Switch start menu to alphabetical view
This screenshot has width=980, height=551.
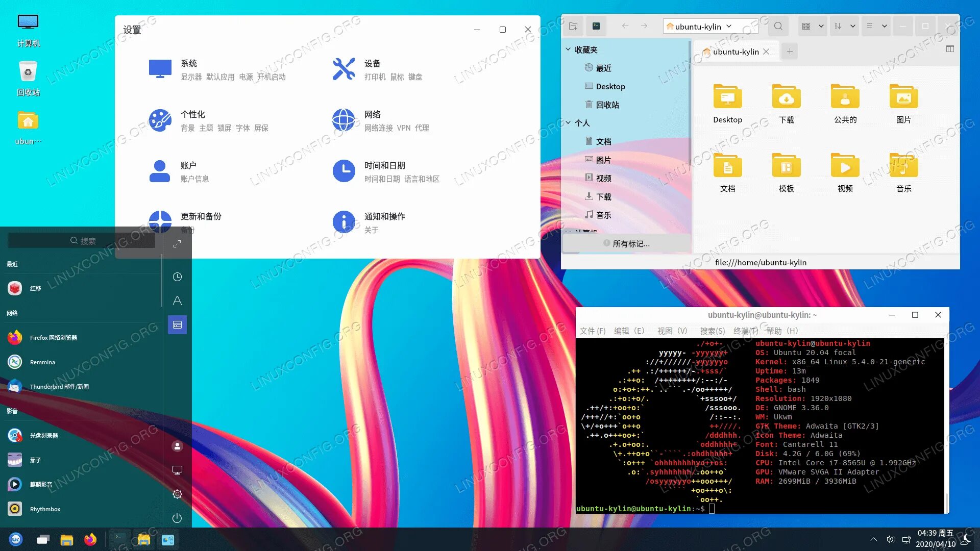(177, 301)
